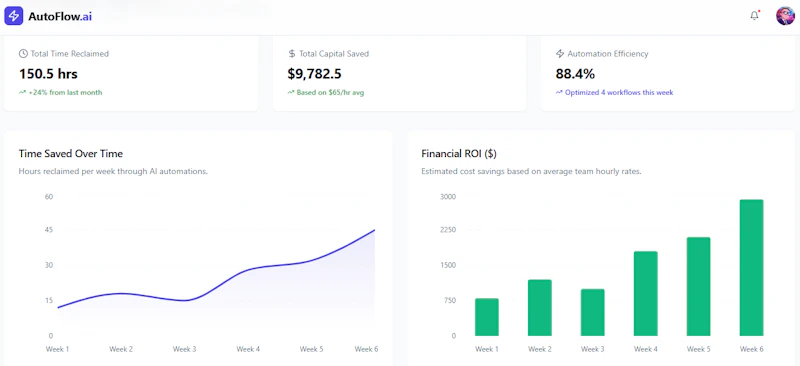Click Week 4 label on Time Saved chart
This screenshot has height=366, width=800.
[248, 349]
